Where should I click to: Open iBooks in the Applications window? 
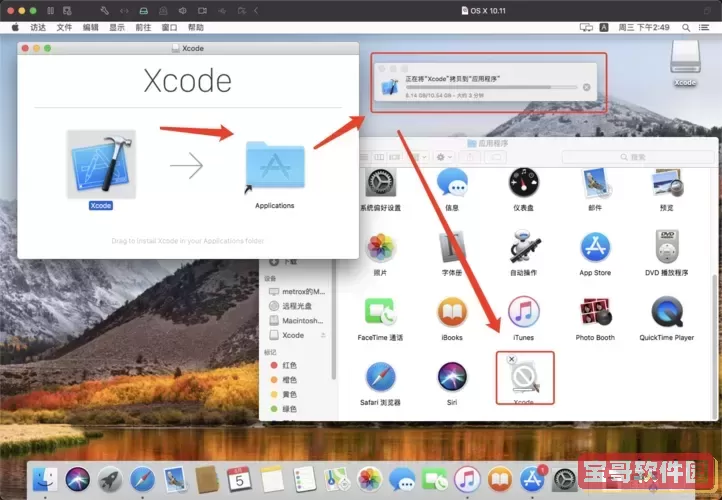pyautogui.click(x=452, y=312)
